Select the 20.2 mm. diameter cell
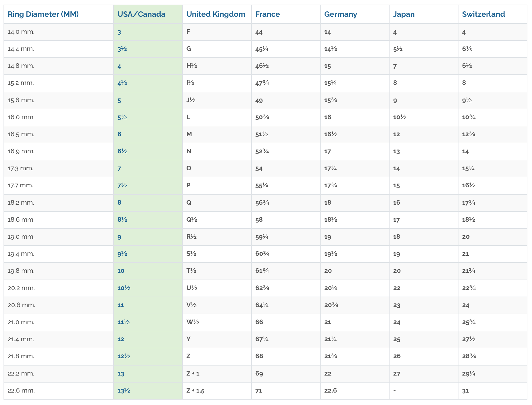The image size is (532, 405). tap(59, 288)
